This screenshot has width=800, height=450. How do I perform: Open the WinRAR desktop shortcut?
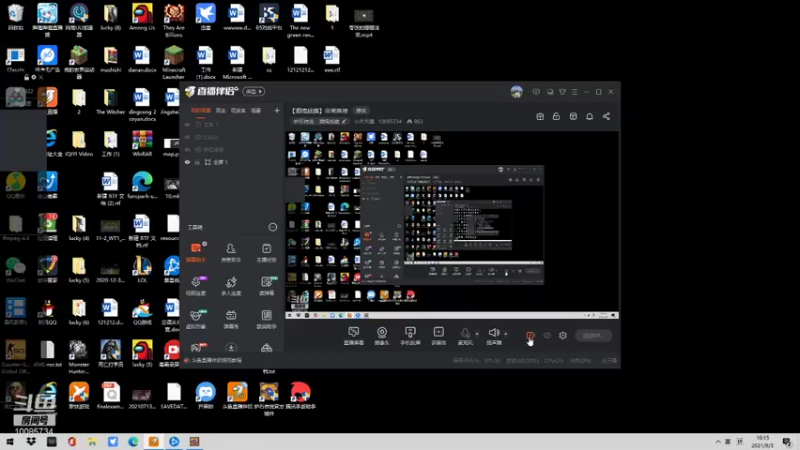pos(142,143)
